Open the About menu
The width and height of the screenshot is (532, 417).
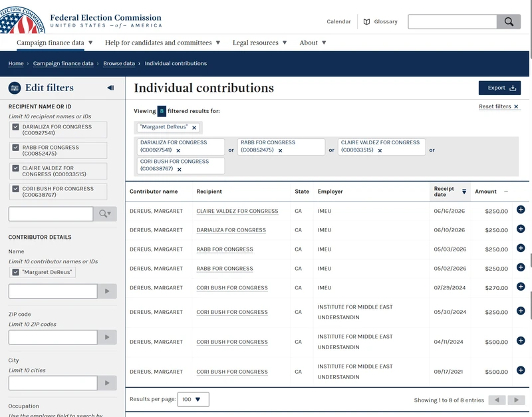(x=313, y=43)
